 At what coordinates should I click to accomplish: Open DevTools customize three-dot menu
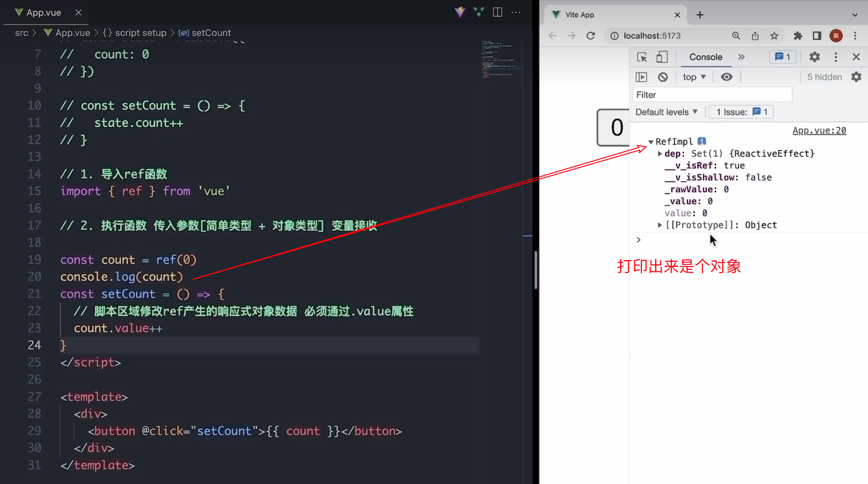[836, 57]
